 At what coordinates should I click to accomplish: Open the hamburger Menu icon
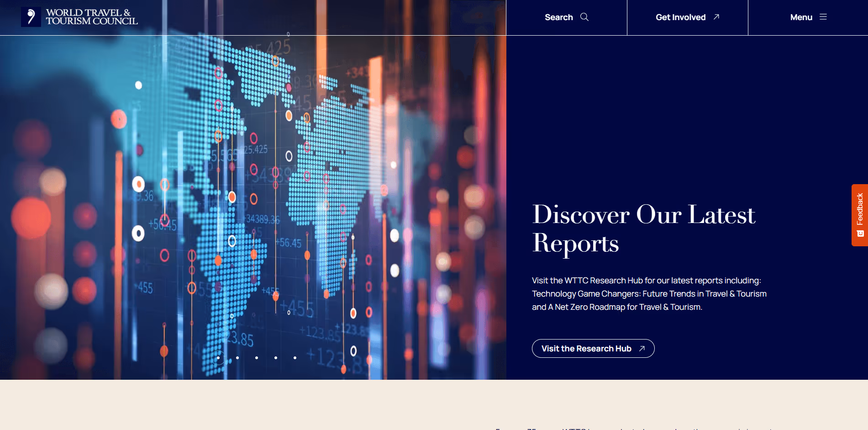tap(823, 17)
